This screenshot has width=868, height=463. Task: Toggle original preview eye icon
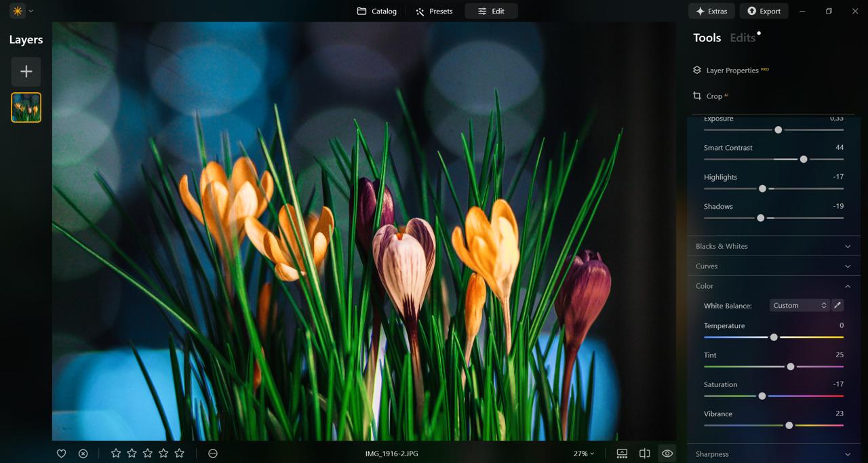click(x=667, y=454)
